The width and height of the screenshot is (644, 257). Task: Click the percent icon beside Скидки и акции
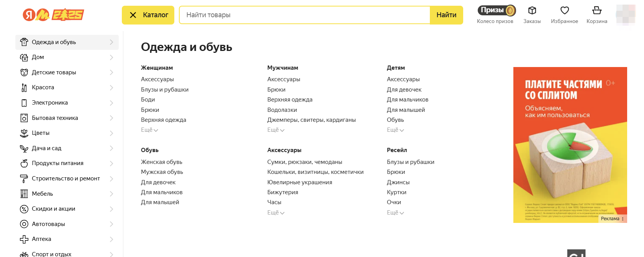tap(24, 209)
